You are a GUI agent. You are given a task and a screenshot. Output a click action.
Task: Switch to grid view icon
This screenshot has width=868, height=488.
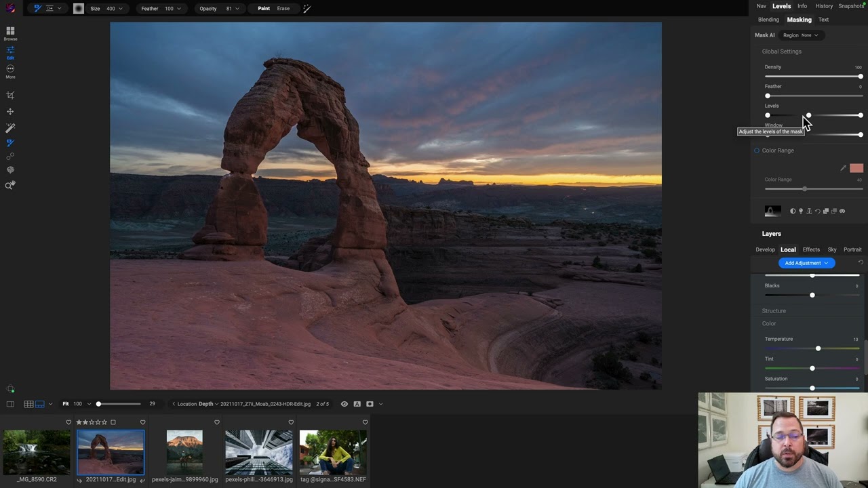click(x=28, y=404)
